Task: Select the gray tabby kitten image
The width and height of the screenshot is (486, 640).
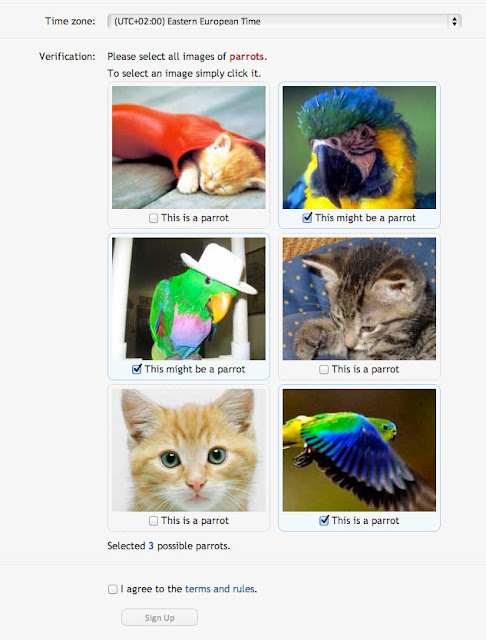Action: [x=359, y=299]
